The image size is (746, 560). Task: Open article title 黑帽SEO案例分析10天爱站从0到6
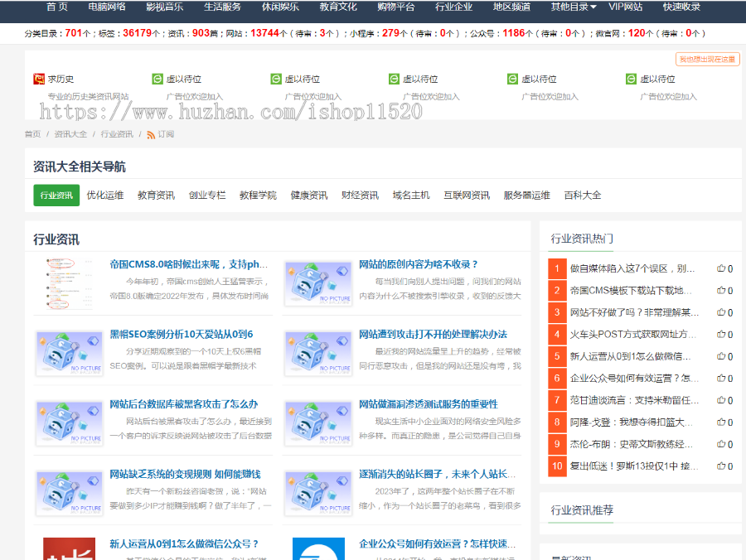point(182,334)
